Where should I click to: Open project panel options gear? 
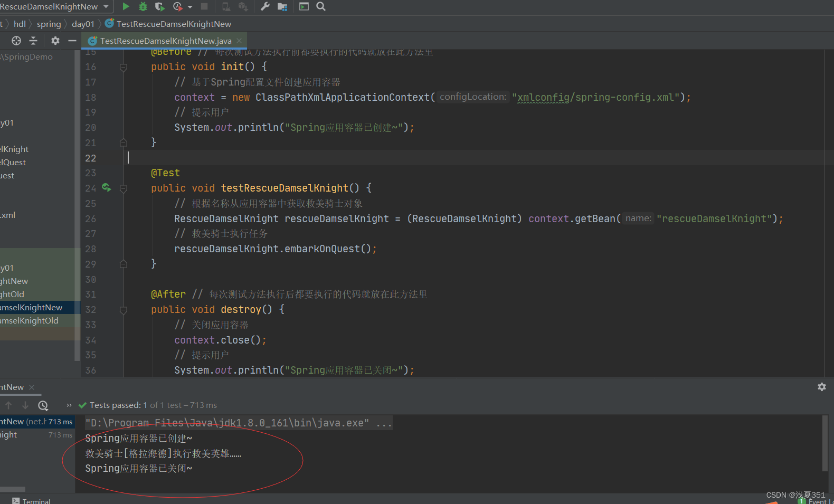point(55,41)
